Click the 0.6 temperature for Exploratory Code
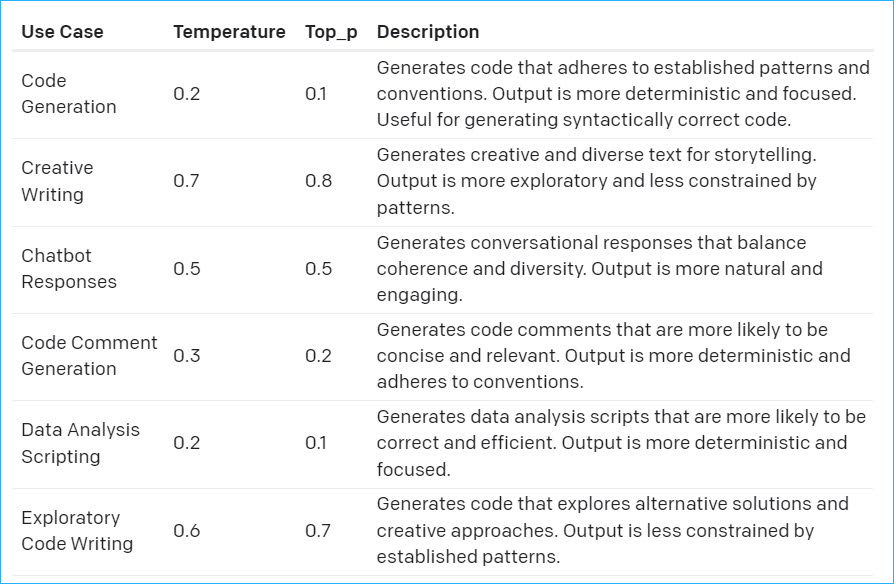 [x=186, y=530]
